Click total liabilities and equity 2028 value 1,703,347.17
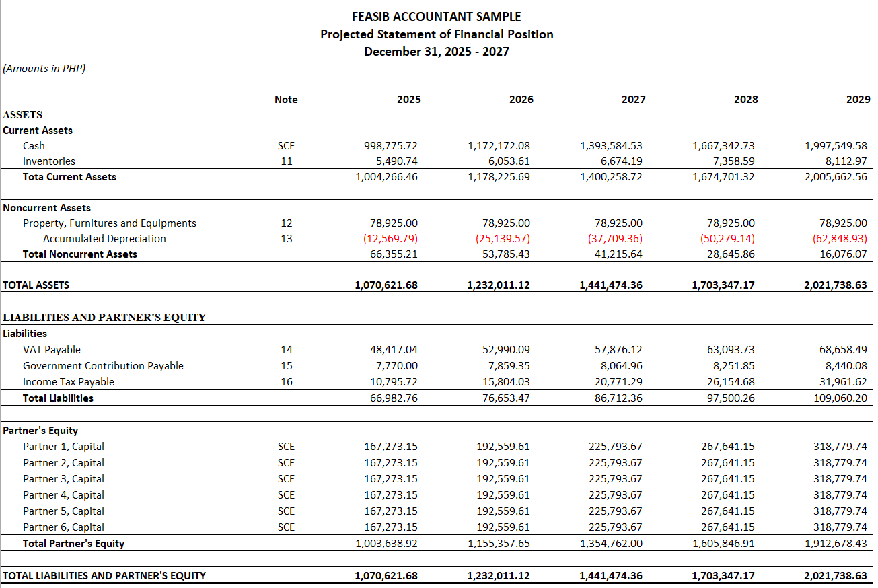 click(723, 575)
